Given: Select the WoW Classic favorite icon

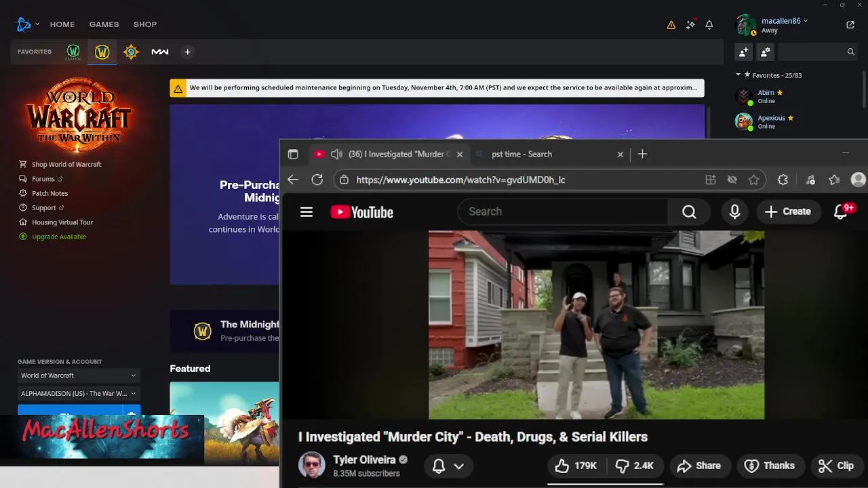Looking at the screenshot, I should (73, 52).
